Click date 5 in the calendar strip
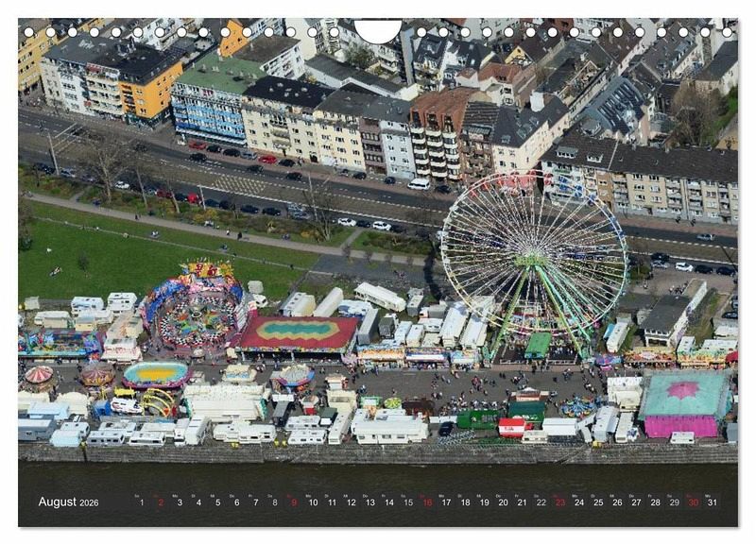Viewport: 756px width, 545px height. point(218,502)
